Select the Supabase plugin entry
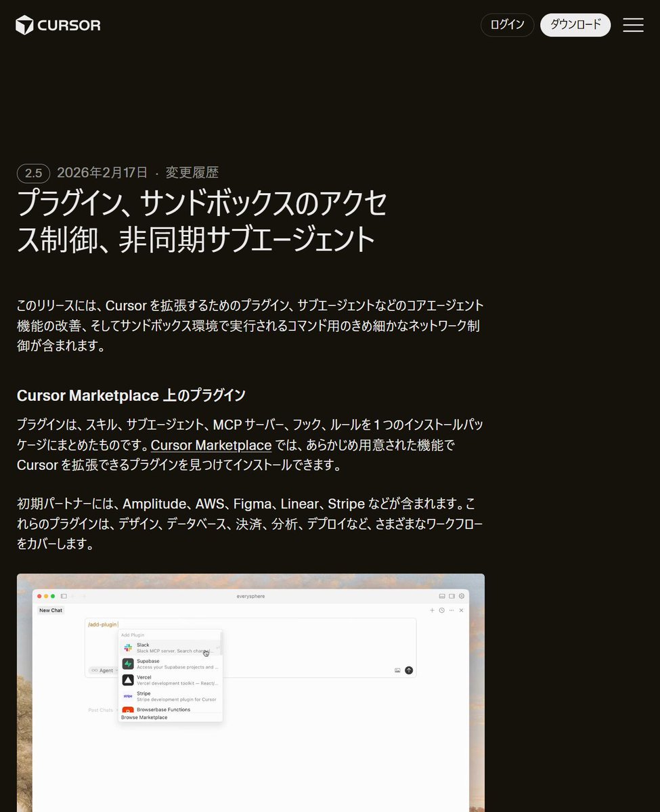Viewport: 660px width, 812px height. point(171,664)
